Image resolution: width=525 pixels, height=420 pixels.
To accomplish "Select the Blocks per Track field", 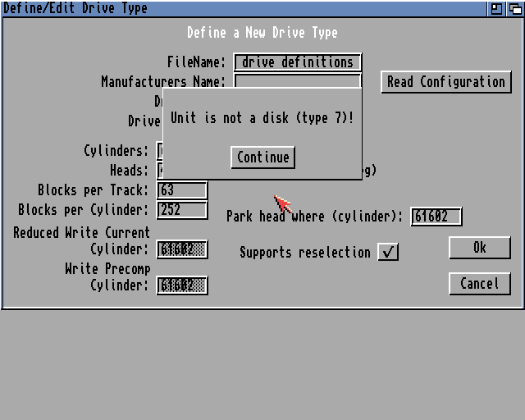I will coord(181,190).
